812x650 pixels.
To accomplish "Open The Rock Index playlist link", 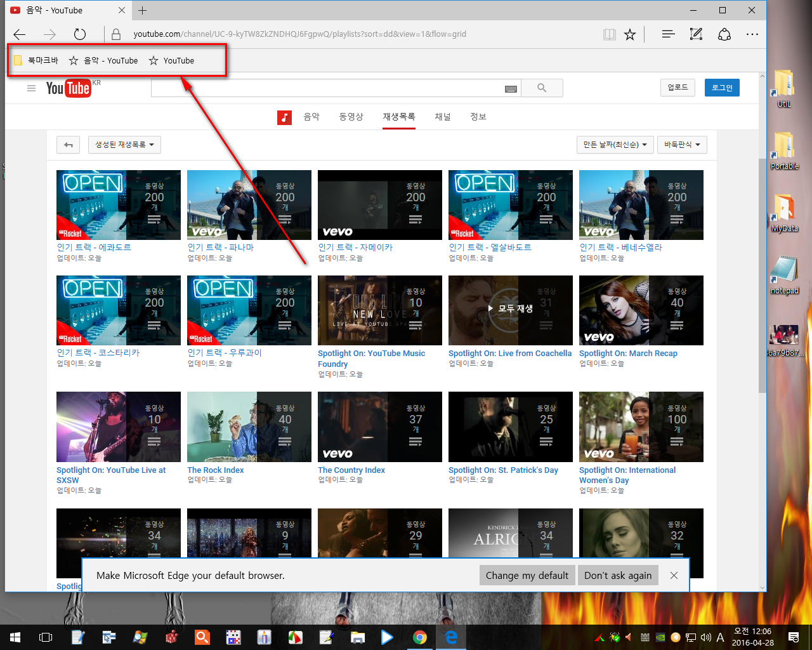I will click(x=215, y=470).
